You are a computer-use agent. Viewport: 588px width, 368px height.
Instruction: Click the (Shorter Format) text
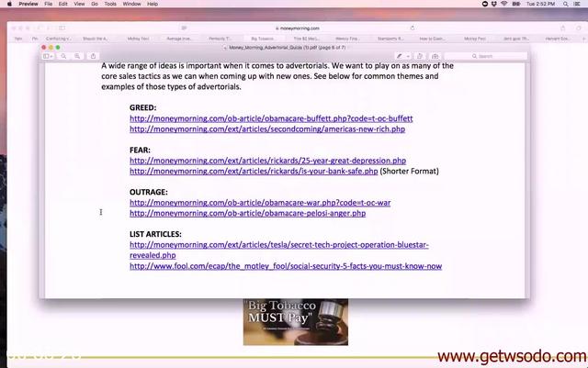pos(409,172)
